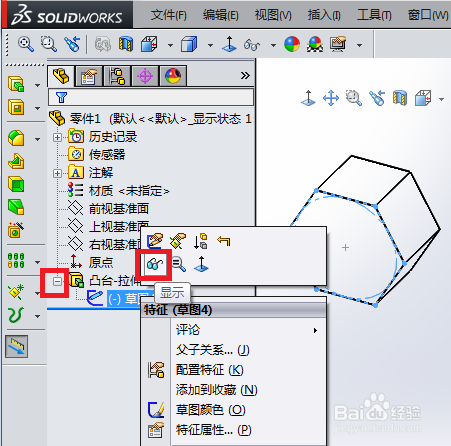
Task: Open the Section View tool in the top toolbar
Action: (x=126, y=44)
